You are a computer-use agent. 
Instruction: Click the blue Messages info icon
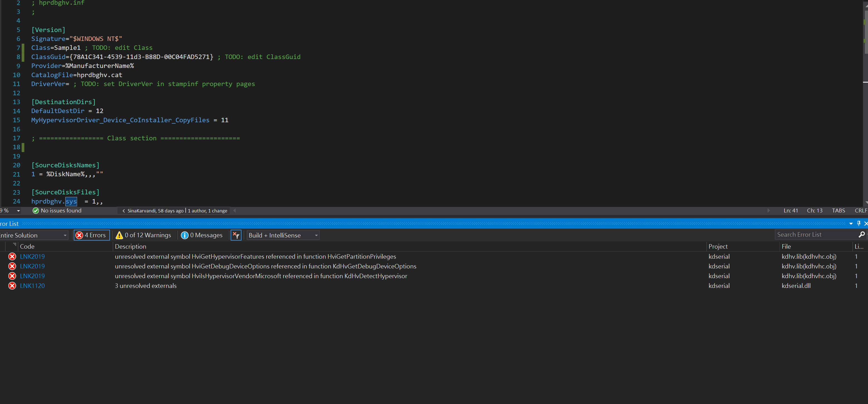[x=185, y=235]
